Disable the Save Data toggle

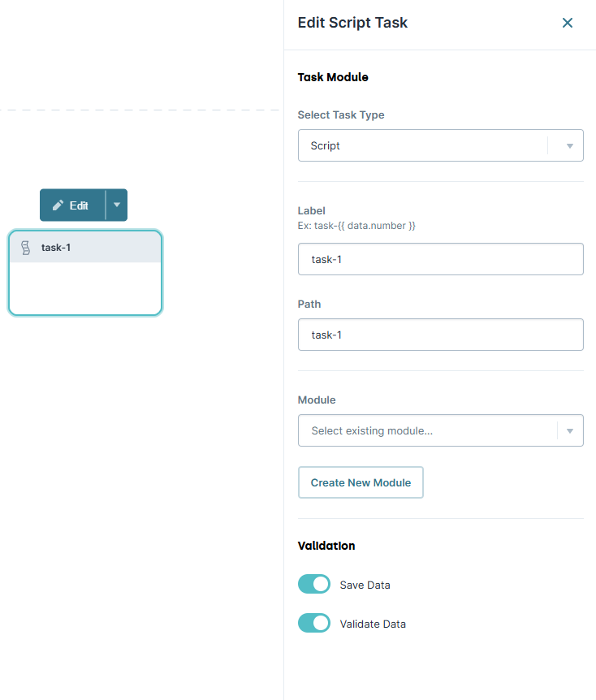pos(313,584)
